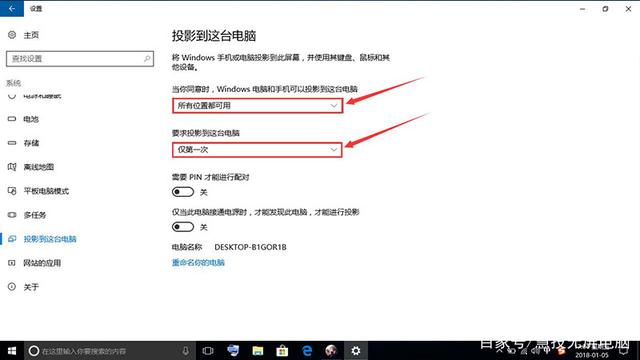The image size is (640, 360).
Task: Open the Windows Start menu
Action: click(12, 351)
